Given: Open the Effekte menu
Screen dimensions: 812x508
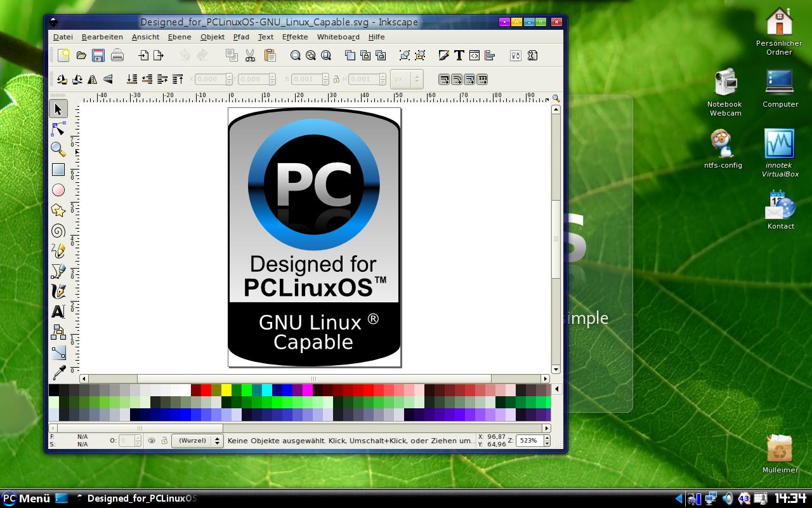Looking at the screenshot, I should point(295,37).
